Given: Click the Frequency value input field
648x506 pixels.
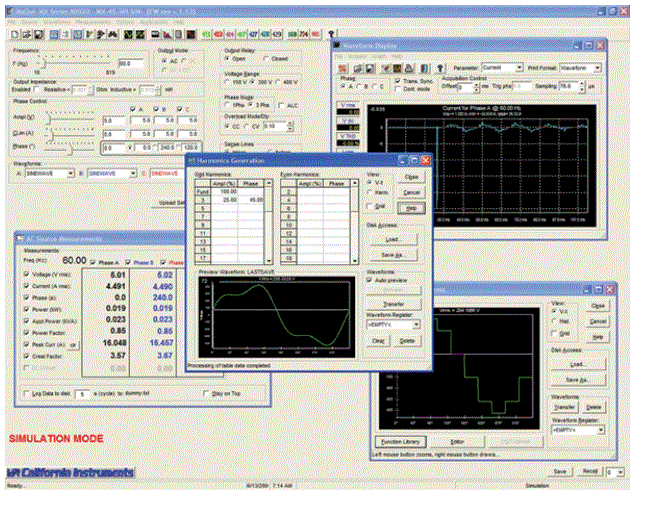Looking at the screenshot, I should (131, 64).
